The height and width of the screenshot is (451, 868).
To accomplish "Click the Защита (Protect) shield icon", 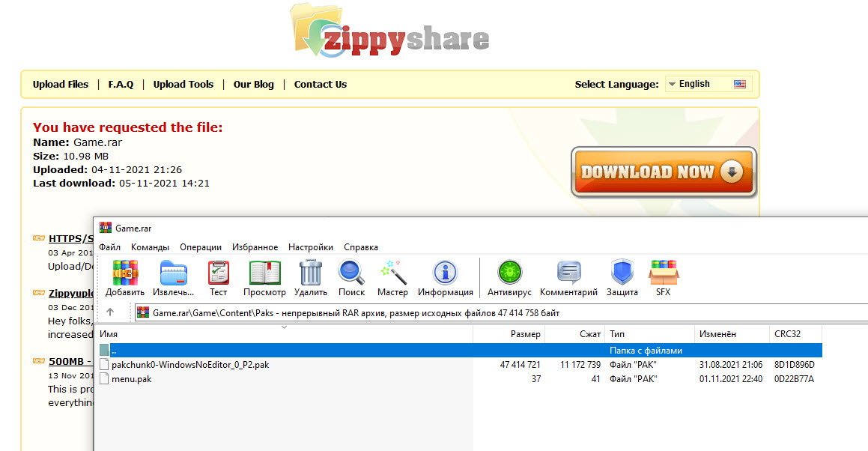I will (x=622, y=274).
